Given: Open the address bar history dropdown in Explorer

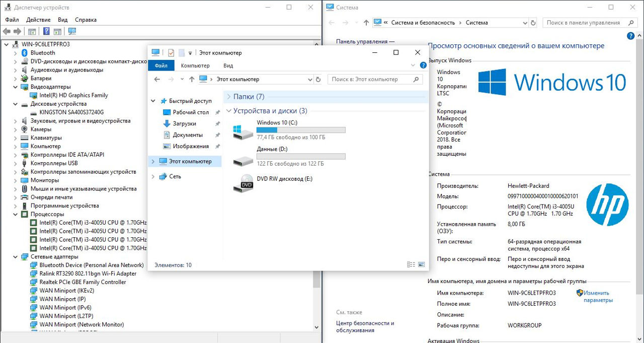Looking at the screenshot, I should coord(309,80).
